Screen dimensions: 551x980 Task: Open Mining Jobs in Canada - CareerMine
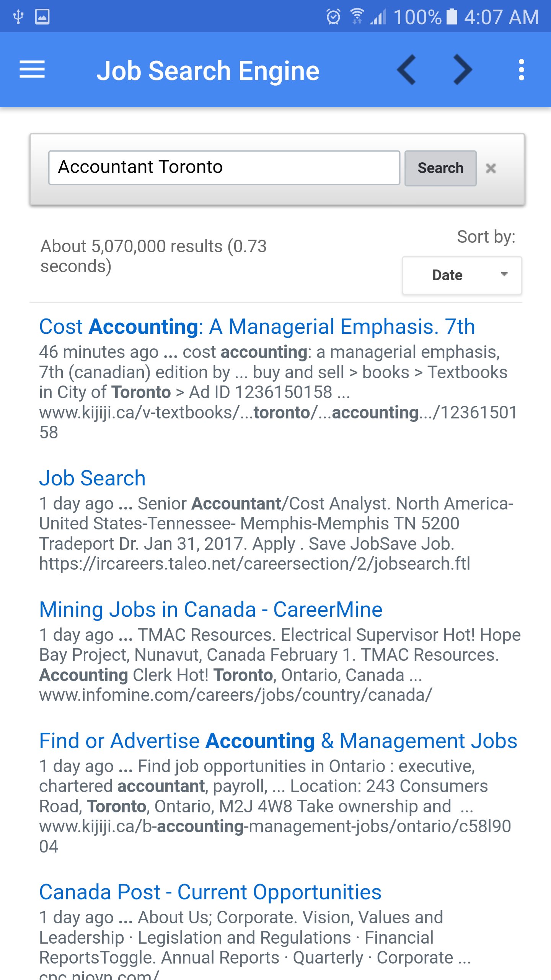[211, 609]
